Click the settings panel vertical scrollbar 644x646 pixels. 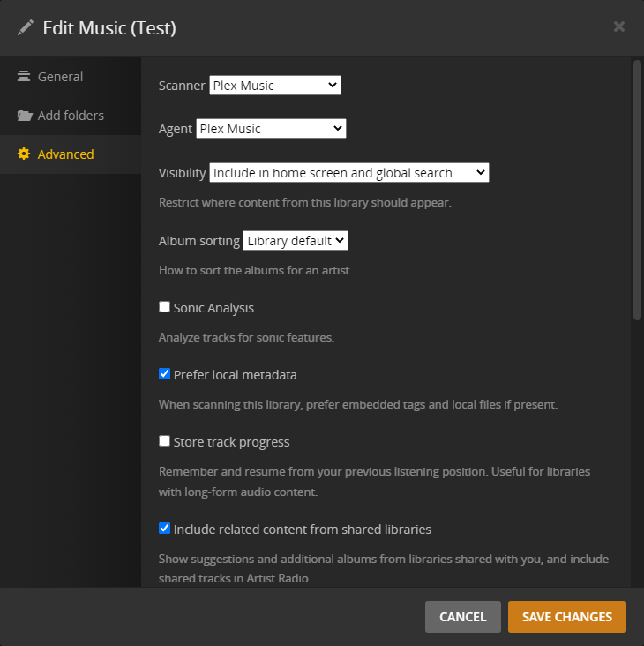pos(637,190)
